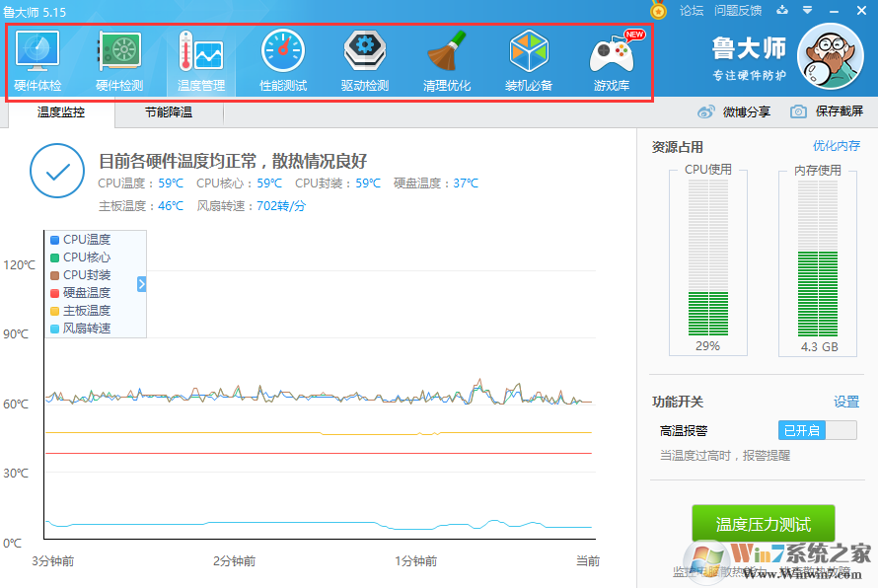Click the red 硬盘温度 color swatch
Viewport: 878px width, 588px height.
click(x=54, y=293)
